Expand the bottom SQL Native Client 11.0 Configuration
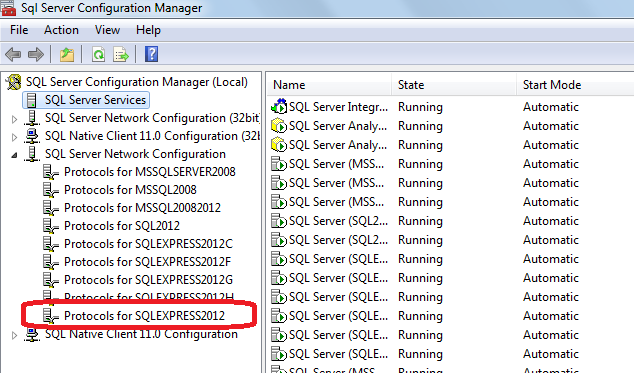 (x=15, y=335)
